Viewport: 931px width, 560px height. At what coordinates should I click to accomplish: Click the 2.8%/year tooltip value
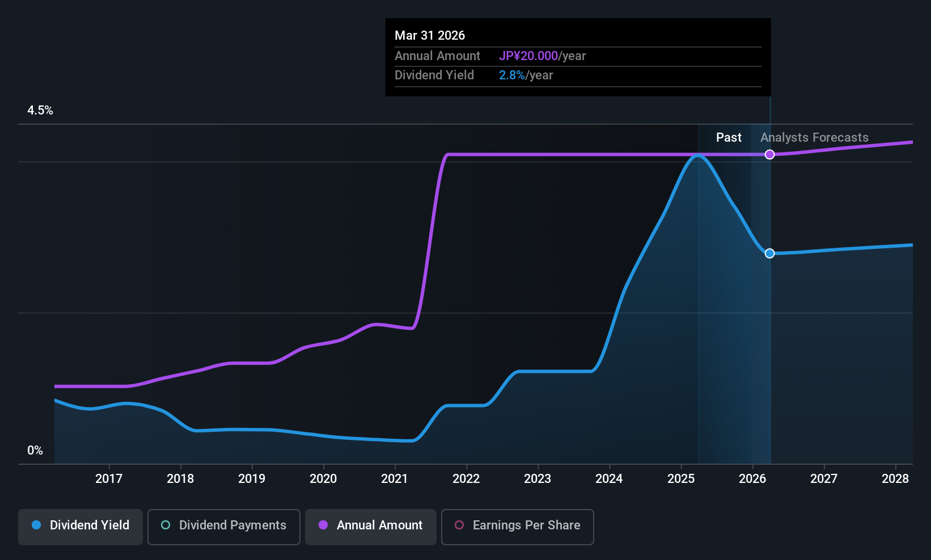(526, 75)
